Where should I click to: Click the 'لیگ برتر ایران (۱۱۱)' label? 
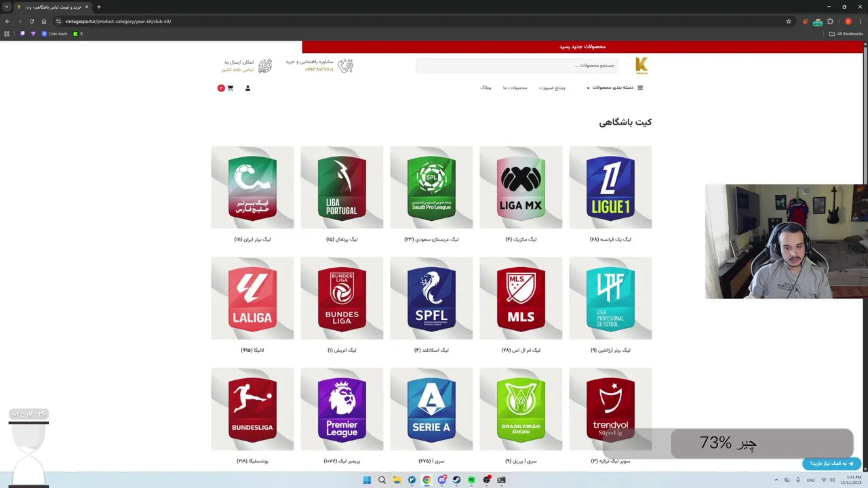pyautogui.click(x=252, y=239)
